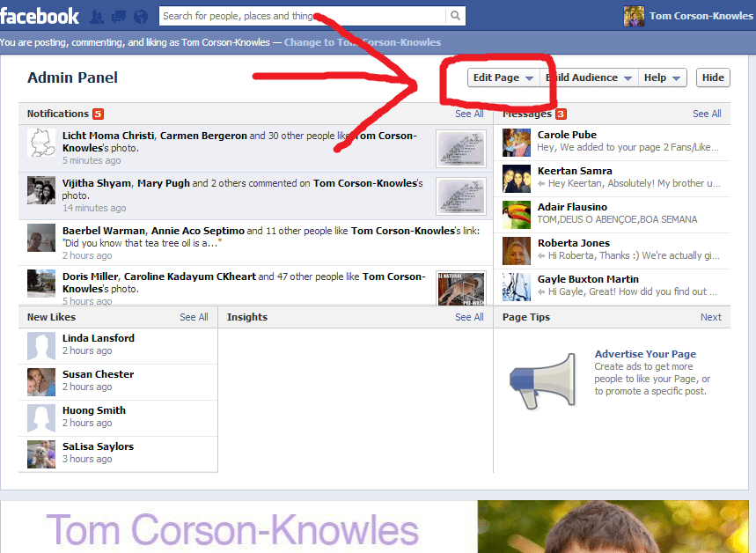Open Gayle Buxton Martin's avatar
The image size is (756, 553).
click(x=517, y=287)
